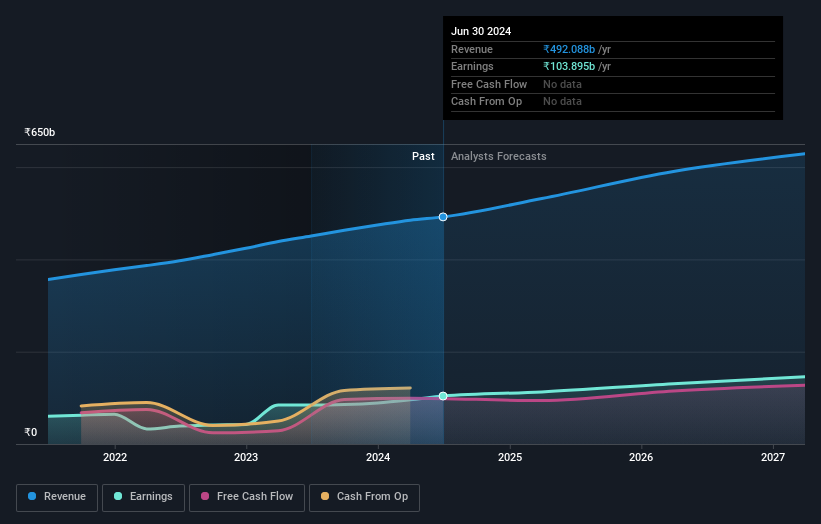Click the 2023 x-axis label
Screen dimensions: 821x524
[x=246, y=458]
